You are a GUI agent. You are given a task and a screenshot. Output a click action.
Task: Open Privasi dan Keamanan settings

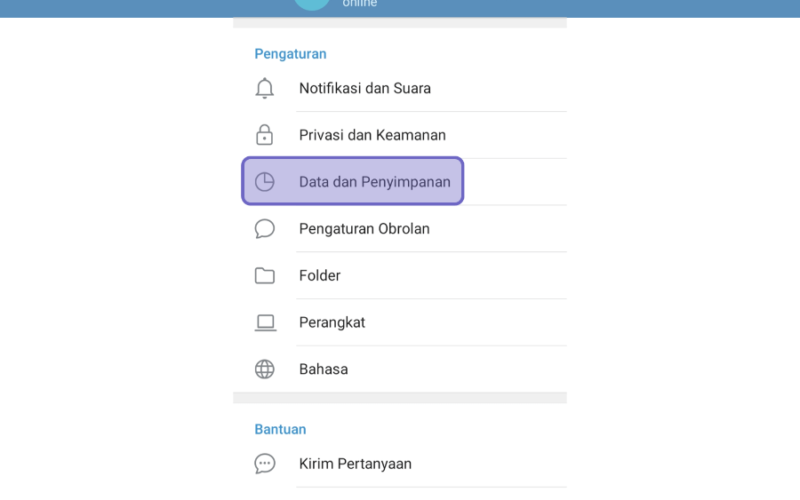pyautogui.click(x=400, y=135)
